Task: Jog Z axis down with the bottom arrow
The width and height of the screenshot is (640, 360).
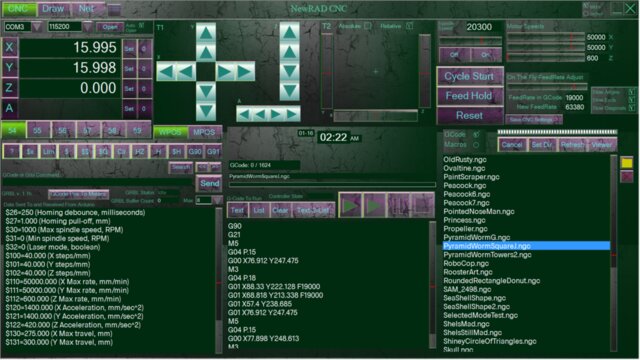Action: pos(289,91)
